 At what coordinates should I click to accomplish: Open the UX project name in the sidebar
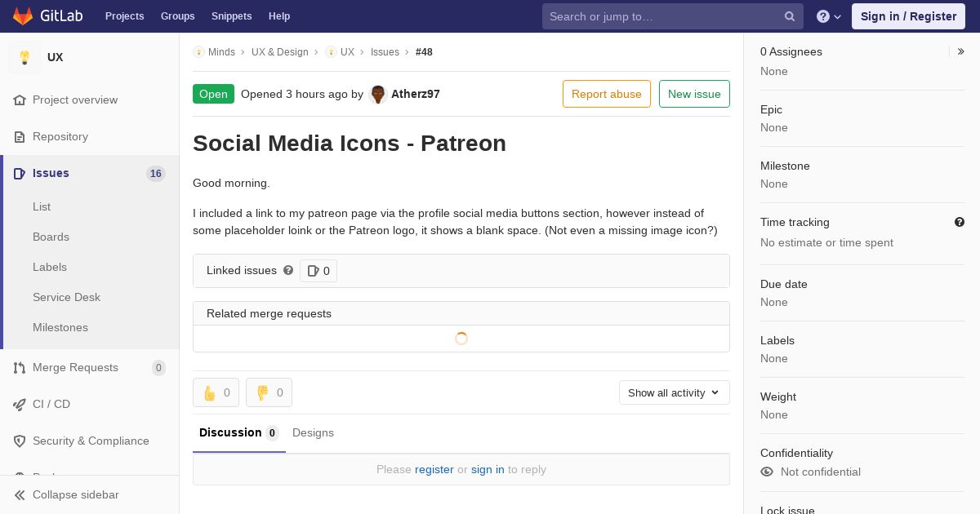click(x=56, y=57)
